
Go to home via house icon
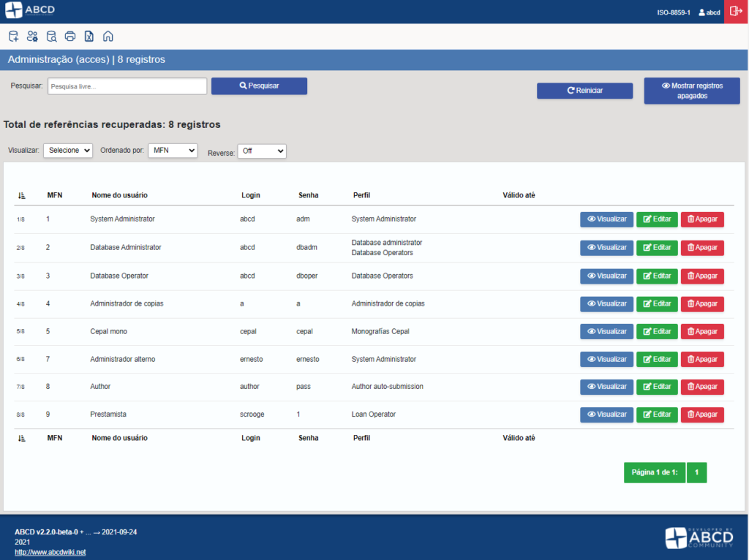tap(108, 37)
